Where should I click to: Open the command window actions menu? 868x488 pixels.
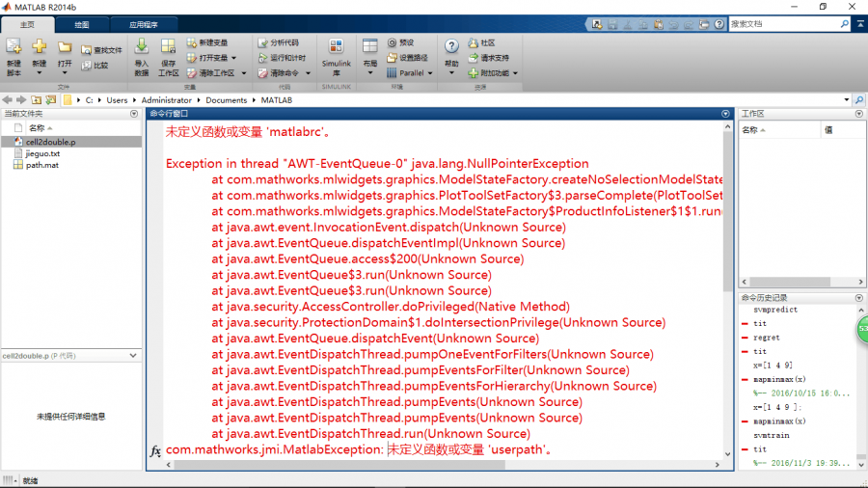tap(725, 114)
